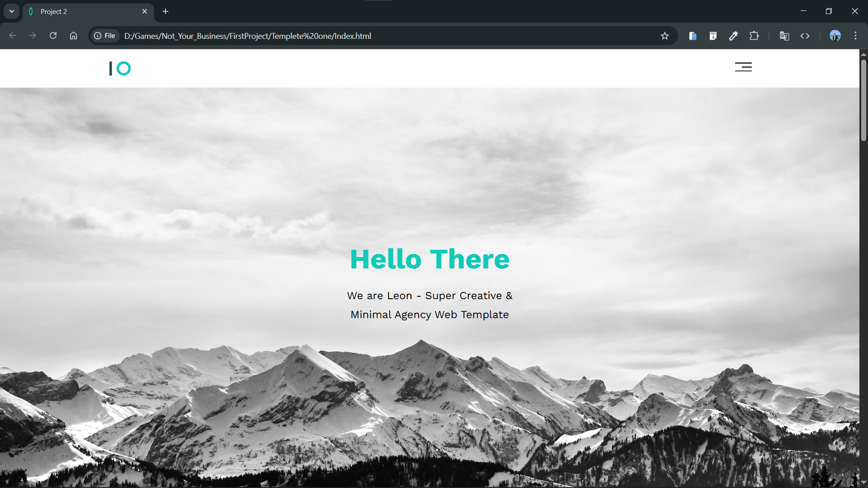Expand the tab search dropdown arrow
The height and width of the screenshot is (488, 868).
[x=12, y=11]
